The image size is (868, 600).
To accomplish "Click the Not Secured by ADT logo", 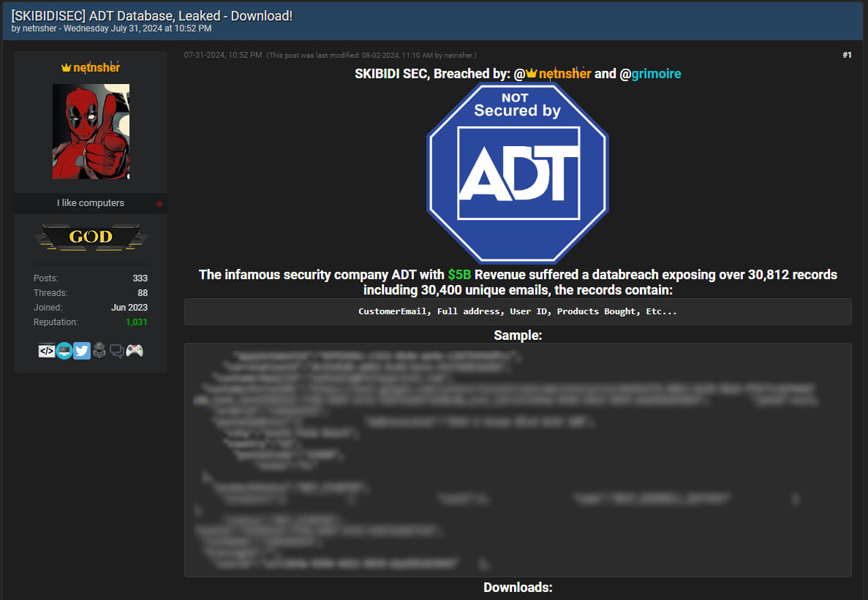I will point(518,172).
